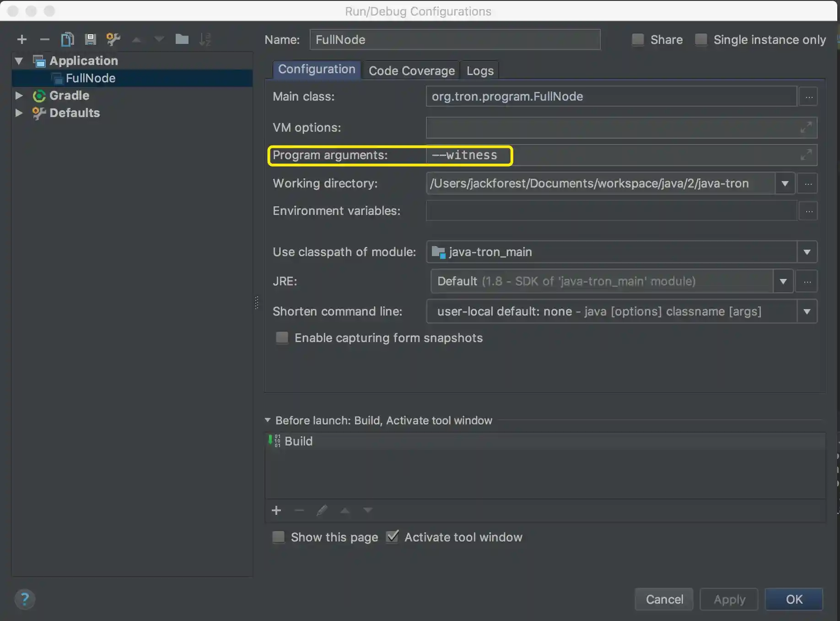Click the Save Configuration disk icon
Viewport: 840px width, 621px height.
(x=90, y=40)
